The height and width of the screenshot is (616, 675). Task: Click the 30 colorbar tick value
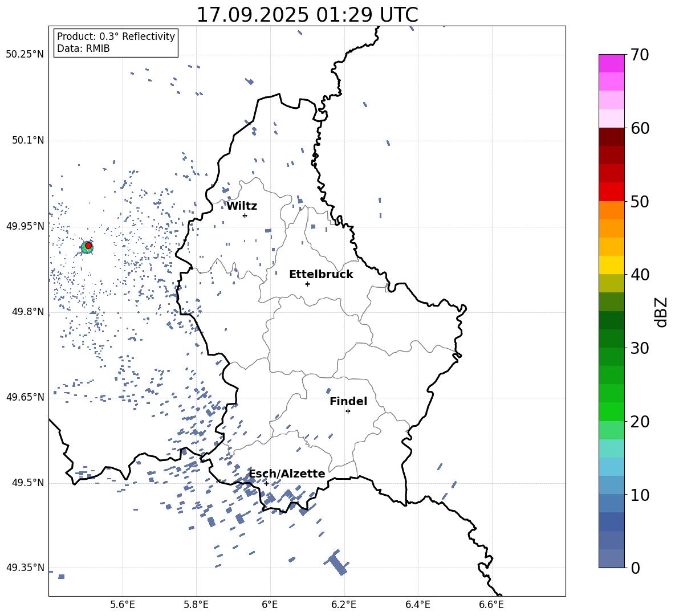(640, 348)
